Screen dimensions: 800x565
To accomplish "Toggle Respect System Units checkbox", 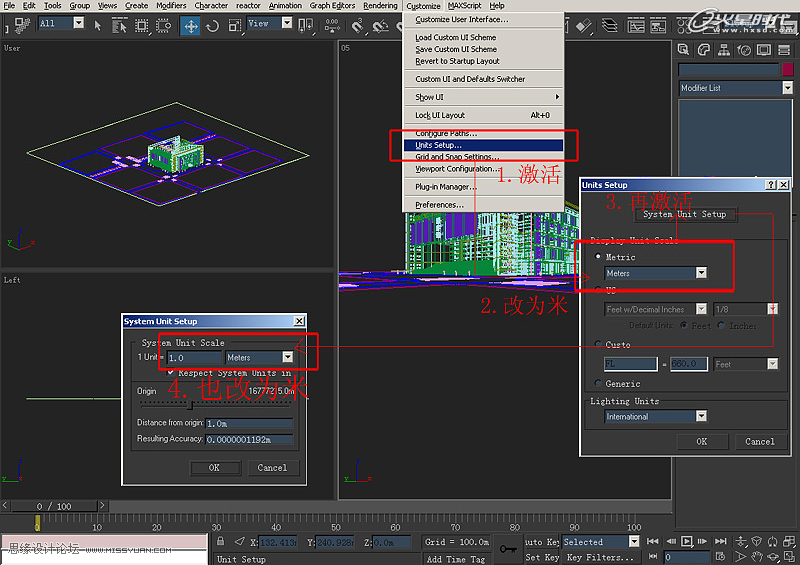I will pyautogui.click(x=171, y=372).
